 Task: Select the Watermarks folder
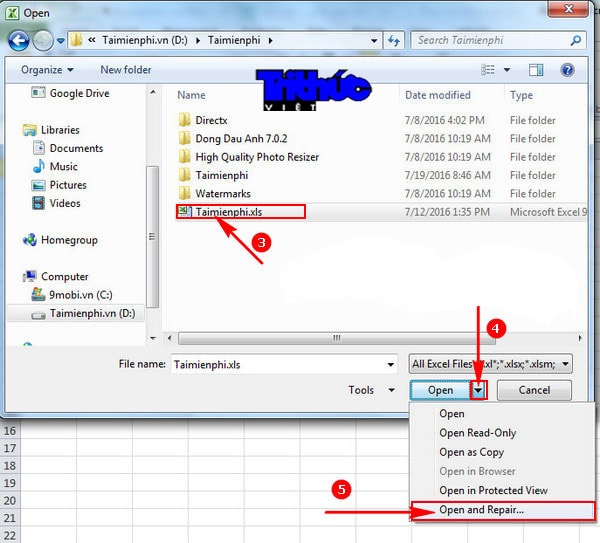(223, 194)
